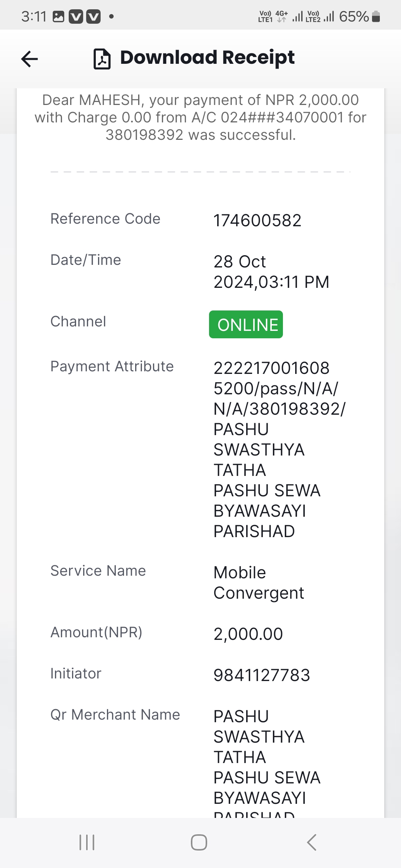Viewport: 401px width, 868px height.
Task: Tap the Qr Merchant Name label
Action: (x=115, y=714)
